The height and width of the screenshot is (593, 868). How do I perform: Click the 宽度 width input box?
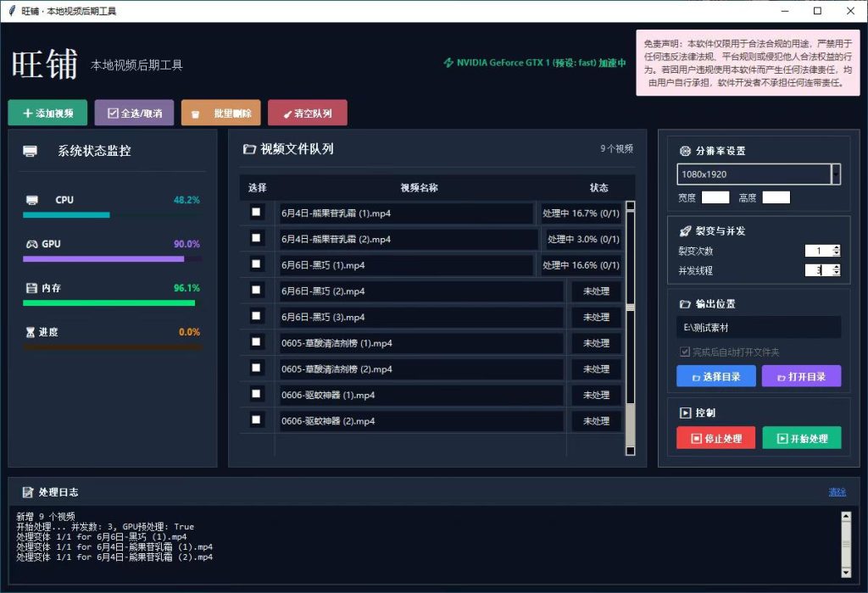pyautogui.click(x=715, y=197)
